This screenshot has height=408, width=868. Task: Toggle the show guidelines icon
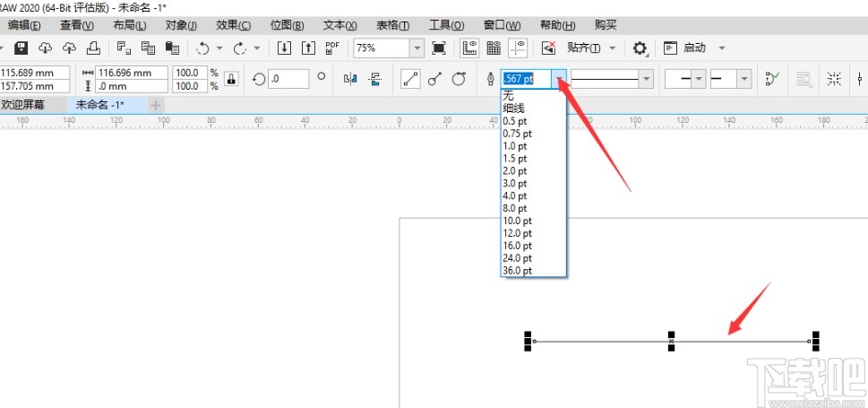point(518,48)
